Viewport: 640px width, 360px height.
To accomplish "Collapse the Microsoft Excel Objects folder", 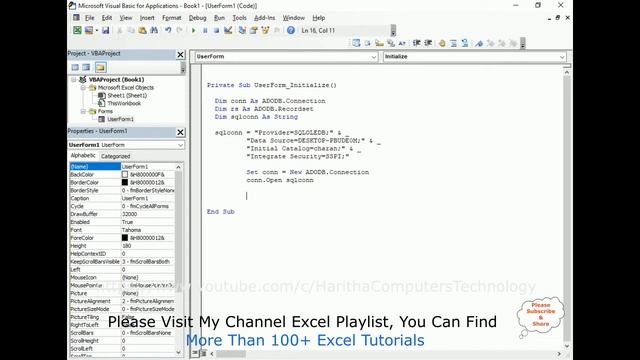I will (83, 87).
